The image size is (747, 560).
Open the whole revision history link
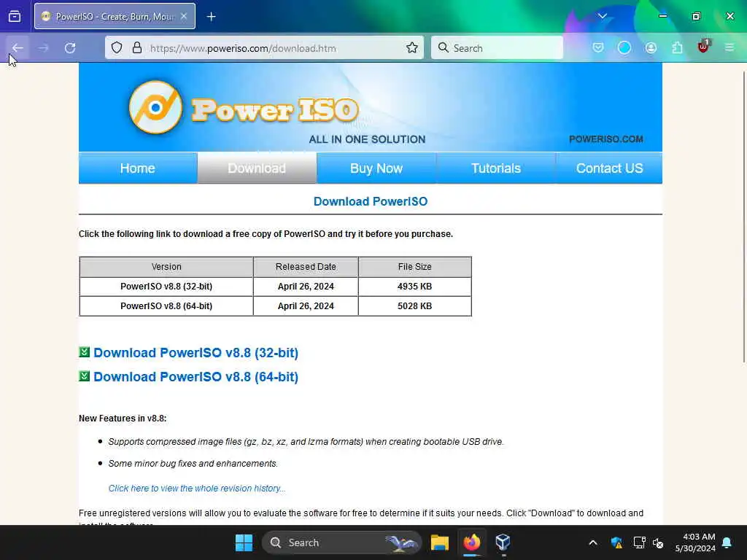pos(197,488)
